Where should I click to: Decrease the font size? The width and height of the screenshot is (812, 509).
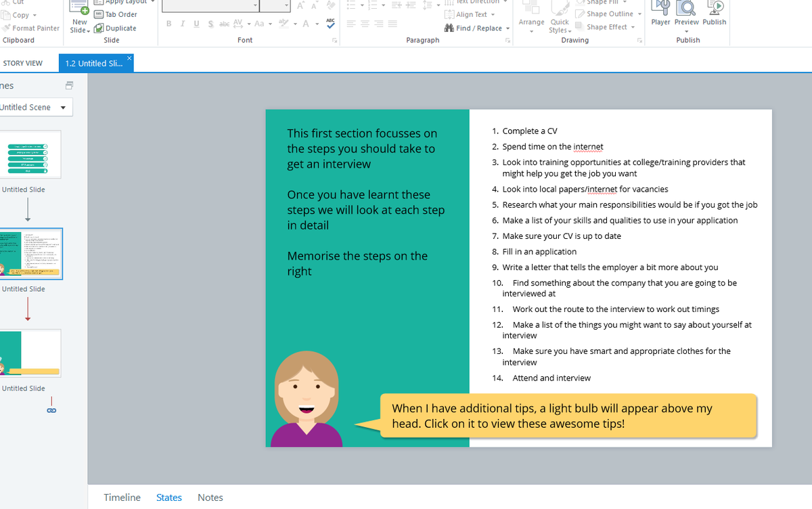[x=315, y=5]
